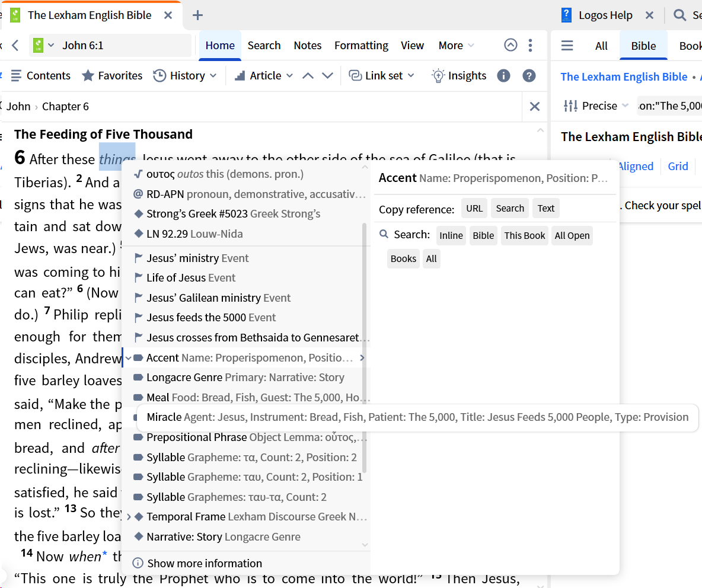Expand the Temporal Frame entry
702x588 pixels.
129,517
